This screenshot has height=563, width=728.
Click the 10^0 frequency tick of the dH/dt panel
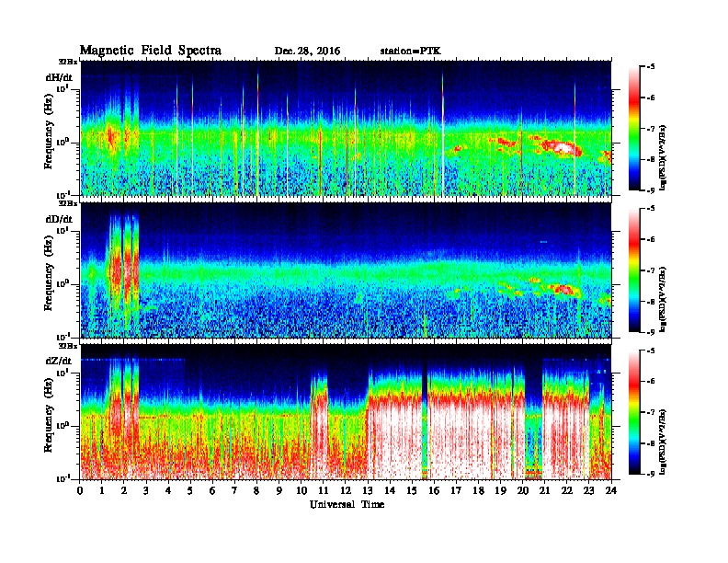(x=63, y=142)
